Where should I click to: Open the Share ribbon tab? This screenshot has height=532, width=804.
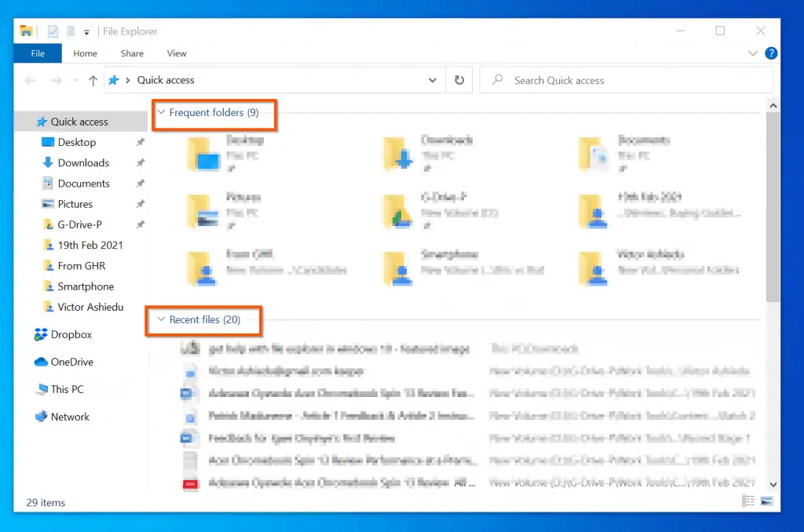tap(132, 53)
